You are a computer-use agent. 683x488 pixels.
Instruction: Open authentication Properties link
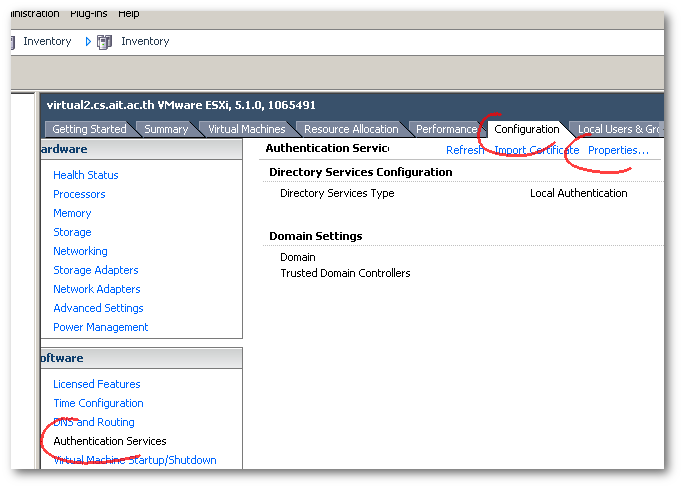pos(618,150)
